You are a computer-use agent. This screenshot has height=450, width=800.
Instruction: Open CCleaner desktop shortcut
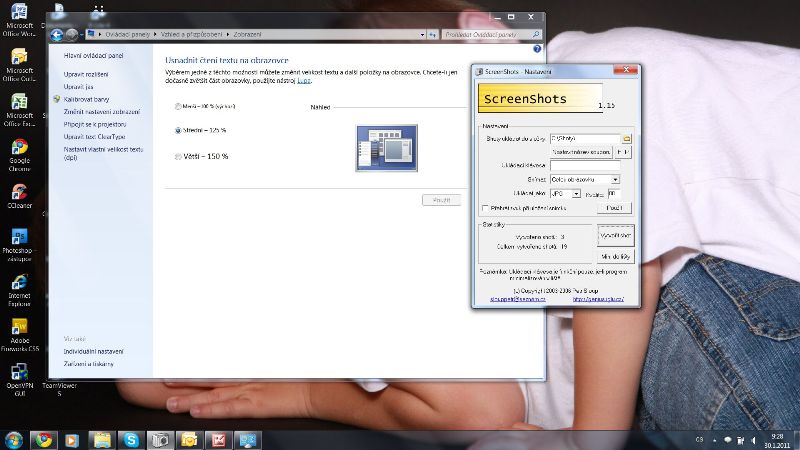(x=19, y=196)
